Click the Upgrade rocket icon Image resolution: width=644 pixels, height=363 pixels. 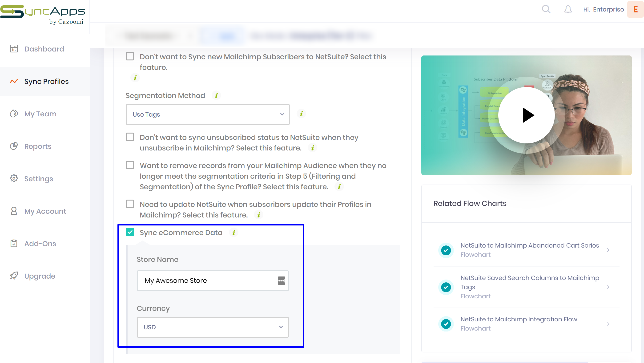[x=14, y=276]
